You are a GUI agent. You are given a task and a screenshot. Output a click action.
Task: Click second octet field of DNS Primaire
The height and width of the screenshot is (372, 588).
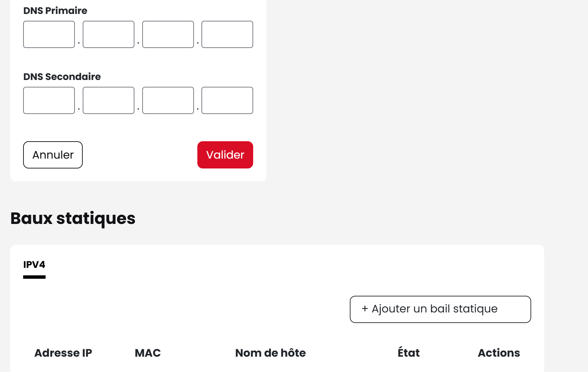(109, 34)
